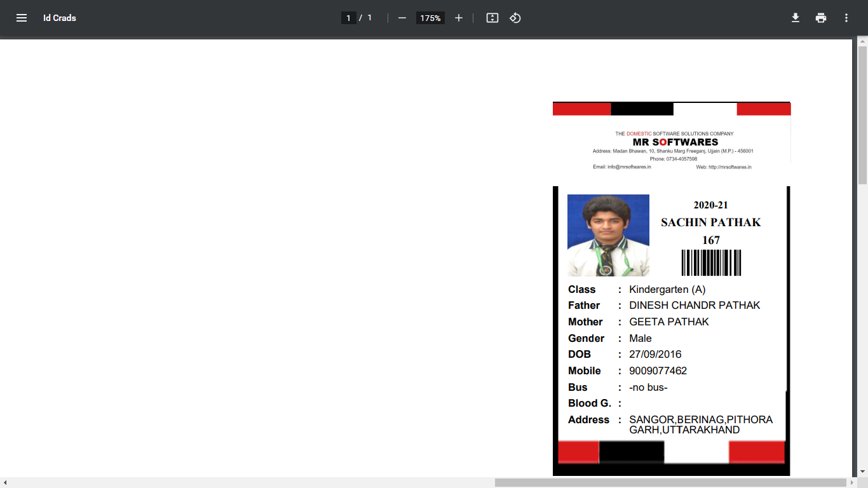
Task: Click the Fit to page icon
Action: pos(492,18)
